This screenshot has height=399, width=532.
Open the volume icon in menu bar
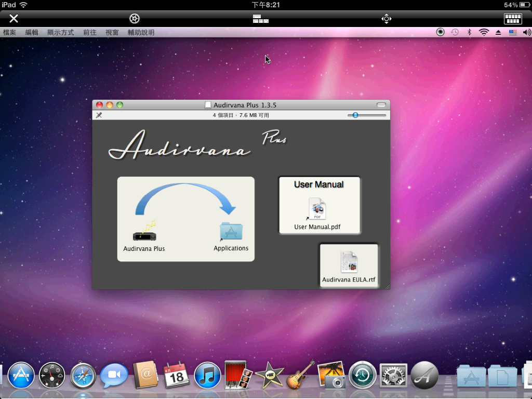pyautogui.click(x=527, y=33)
